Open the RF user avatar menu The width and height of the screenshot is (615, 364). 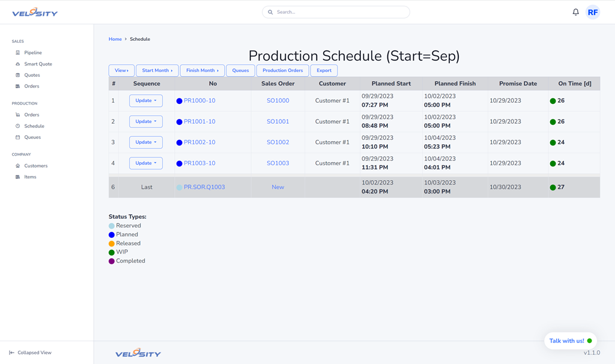(x=592, y=12)
